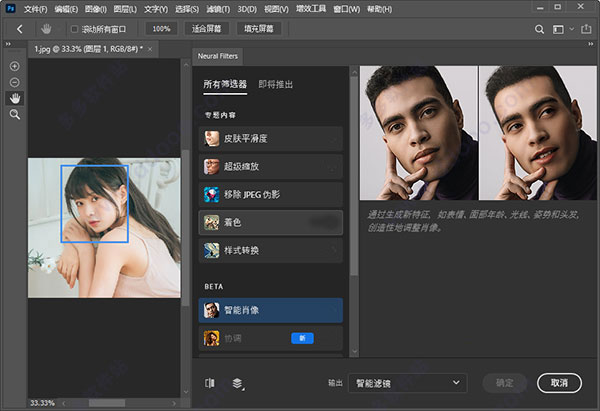Viewport: 600px width, 411px height.
Task: Click the 超级缩放 filter thumbnail icon
Action: 212,166
